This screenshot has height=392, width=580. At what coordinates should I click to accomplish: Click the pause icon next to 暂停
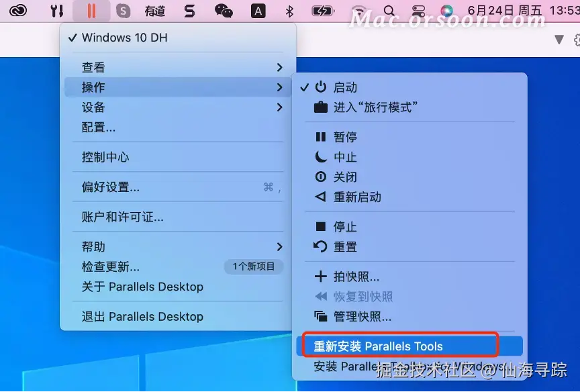pos(321,137)
